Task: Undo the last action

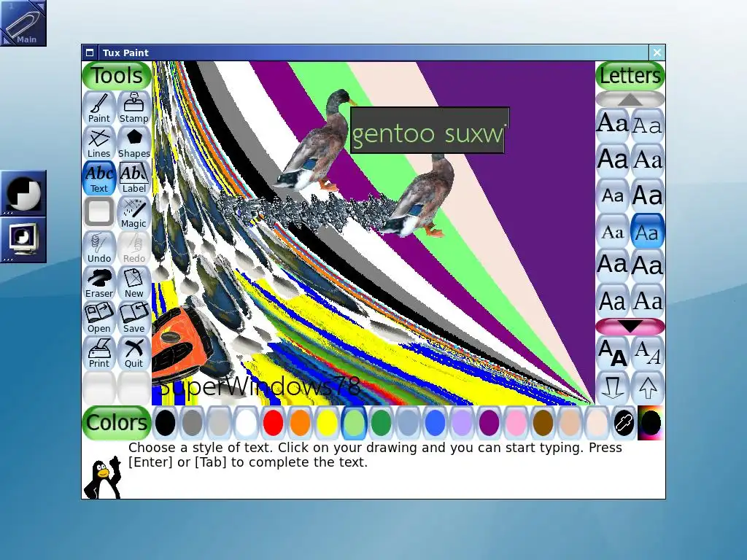Action: point(99,248)
